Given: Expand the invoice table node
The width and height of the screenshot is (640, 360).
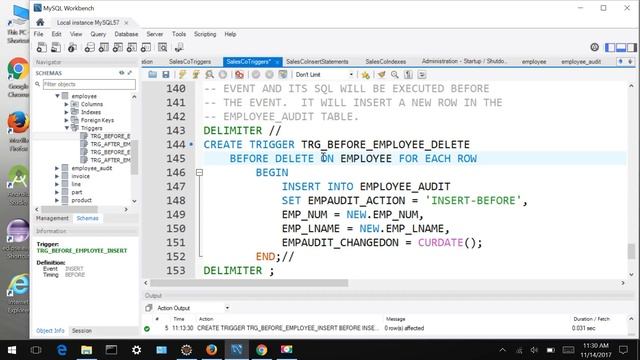Looking at the screenshot, I should click(x=57, y=176).
